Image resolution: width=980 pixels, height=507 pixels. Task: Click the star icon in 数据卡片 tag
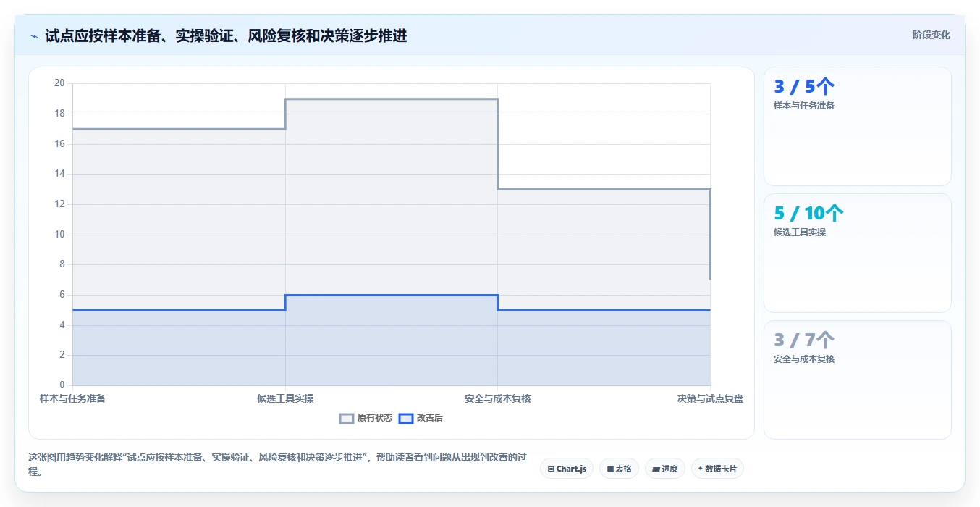(701, 469)
